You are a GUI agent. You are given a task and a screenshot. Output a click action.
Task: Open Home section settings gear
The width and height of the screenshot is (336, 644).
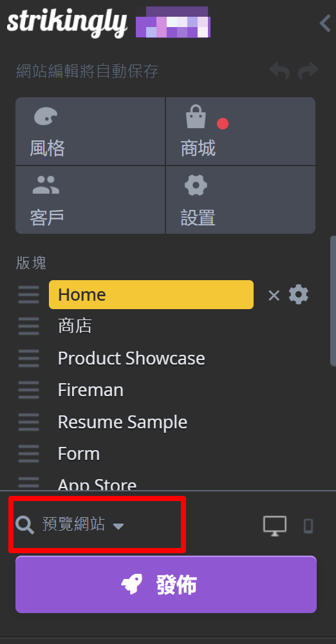click(x=299, y=295)
